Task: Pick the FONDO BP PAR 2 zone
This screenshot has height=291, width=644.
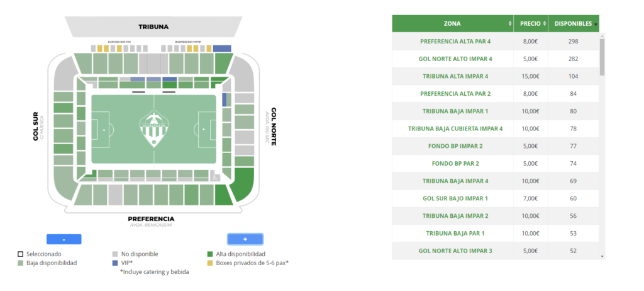Action: 455,164
